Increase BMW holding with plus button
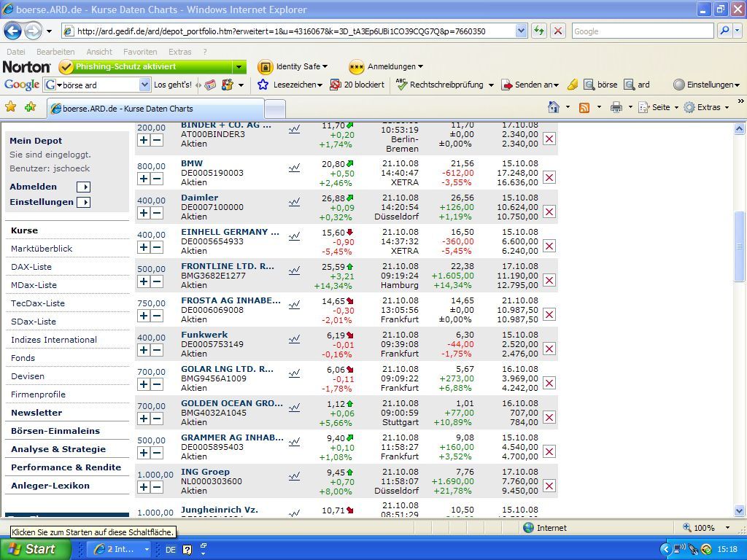Image resolution: width=747 pixels, height=560 pixels. [x=144, y=179]
